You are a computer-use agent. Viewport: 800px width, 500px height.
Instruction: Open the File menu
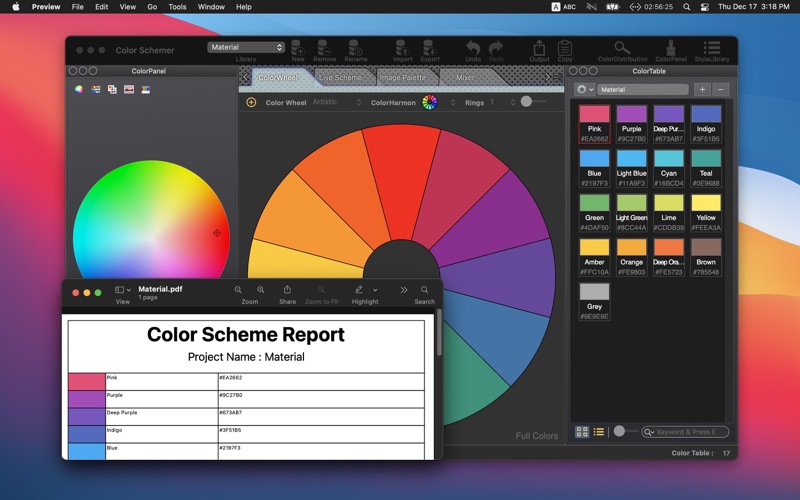78,7
